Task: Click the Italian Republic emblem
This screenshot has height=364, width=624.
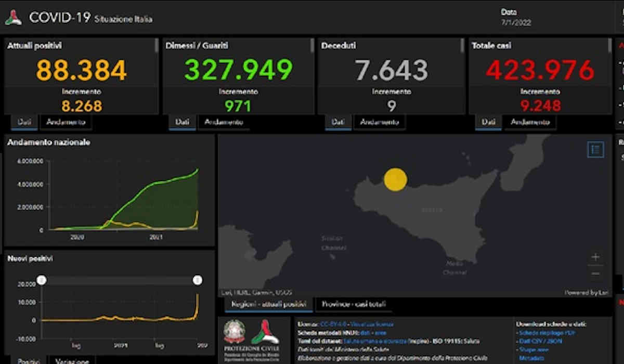Action: 235,332
